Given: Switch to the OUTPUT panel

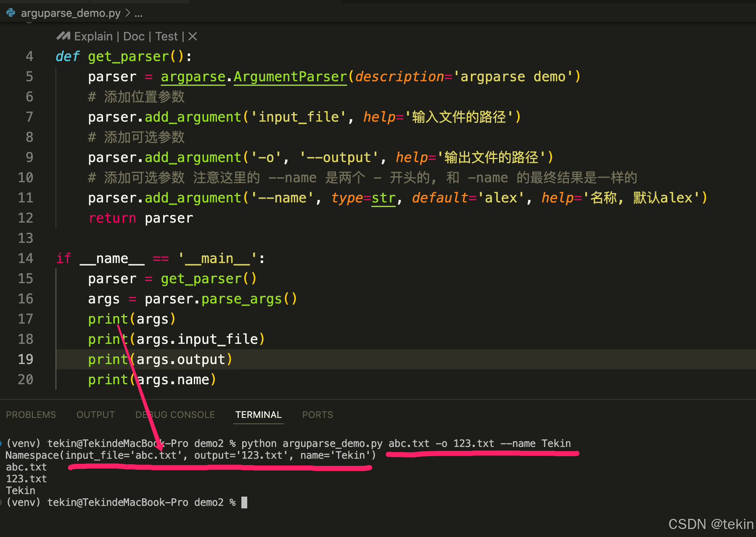Looking at the screenshot, I should 95,415.
